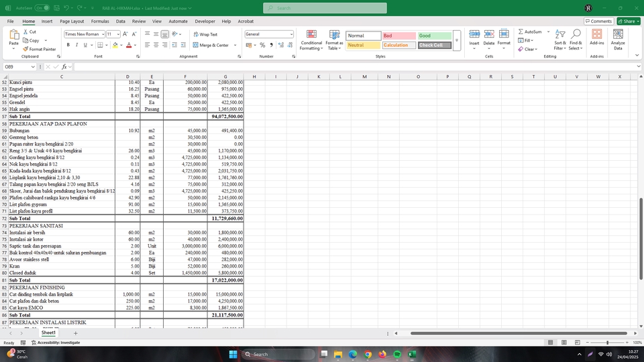Viewport: 644px width, 362px height.
Task: Switch to the Insert tab
Action: pos(47,21)
